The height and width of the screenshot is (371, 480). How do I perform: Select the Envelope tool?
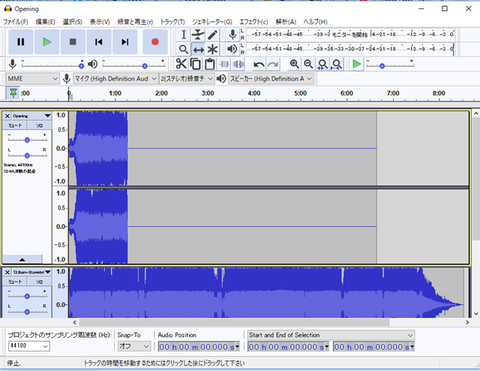(198, 35)
